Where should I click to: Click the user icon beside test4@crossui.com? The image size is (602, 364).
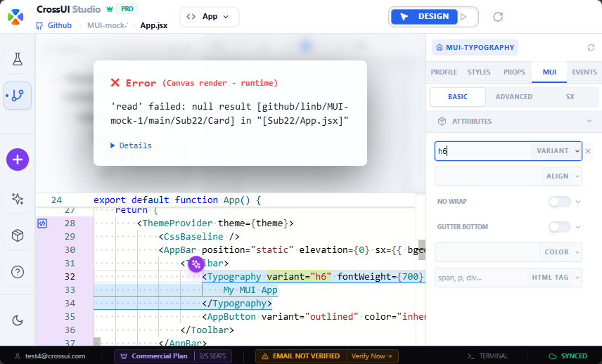[x=18, y=356]
